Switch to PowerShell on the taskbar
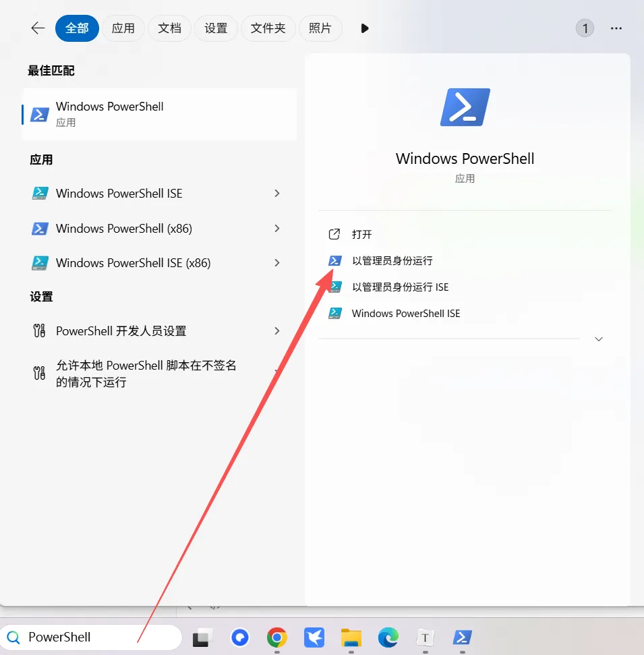This screenshot has width=644, height=655. coord(463,637)
